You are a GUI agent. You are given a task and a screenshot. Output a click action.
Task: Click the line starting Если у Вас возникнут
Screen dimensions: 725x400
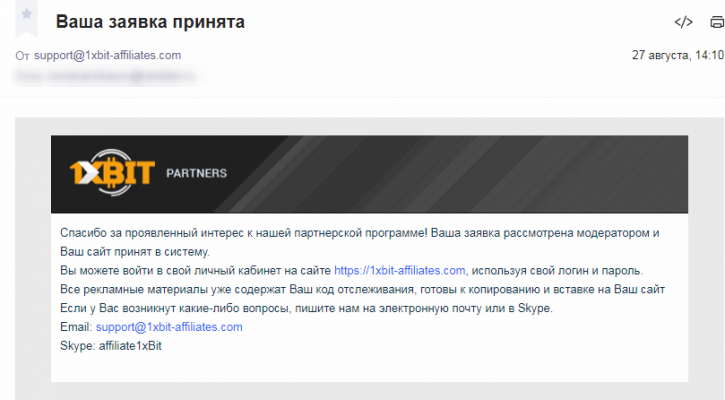307,308
